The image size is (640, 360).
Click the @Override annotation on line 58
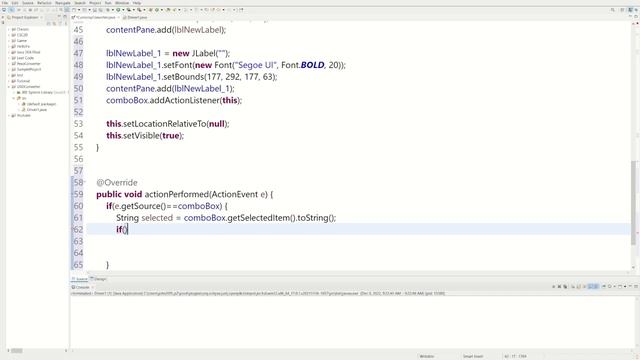[x=117, y=182]
